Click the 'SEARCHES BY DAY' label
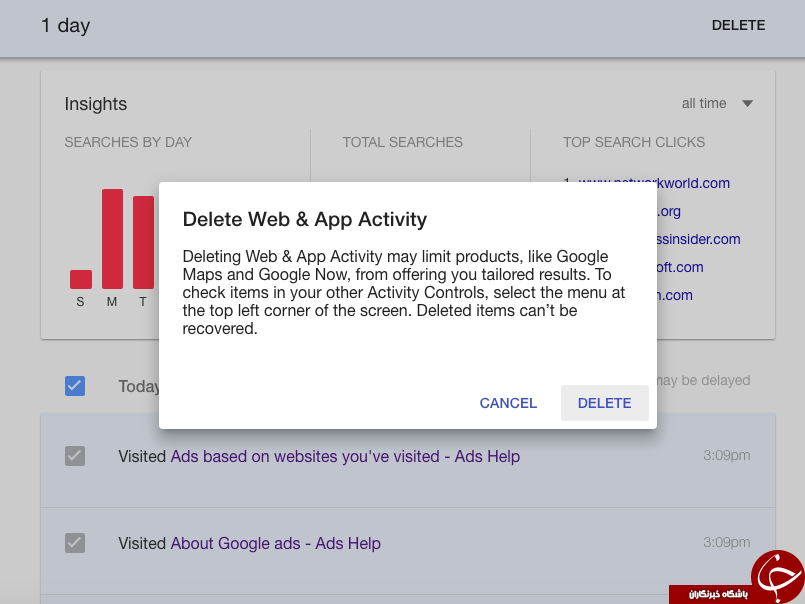The height and width of the screenshot is (604, 805). point(128,142)
